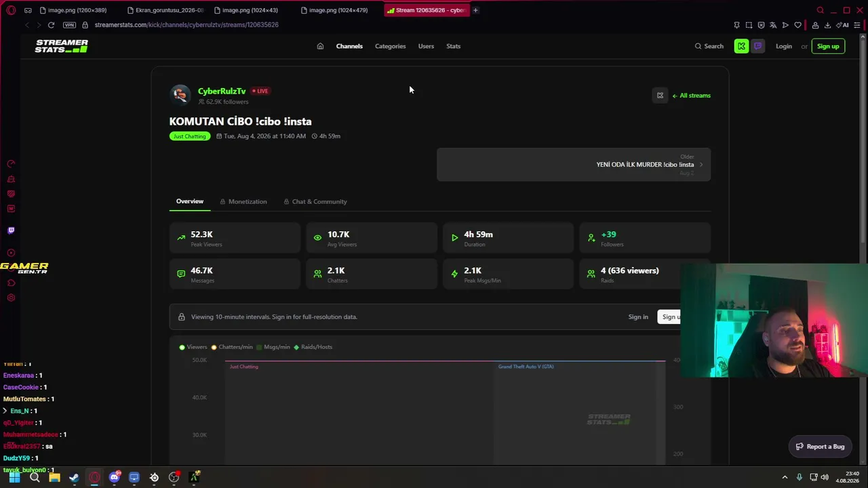Screen dimensions: 868x488
Task: Open a new browser tab
Action: pos(475,10)
